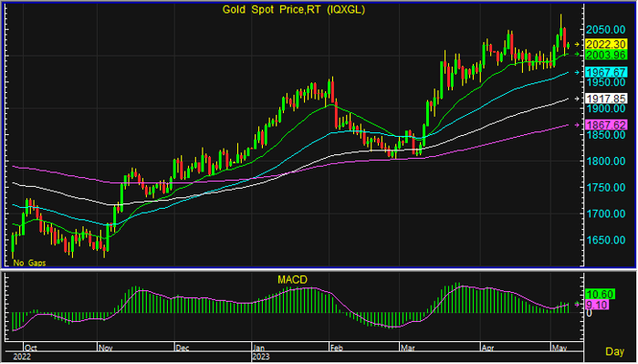Click the MACD indicator title
The image size is (638, 364).
tap(292, 280)
